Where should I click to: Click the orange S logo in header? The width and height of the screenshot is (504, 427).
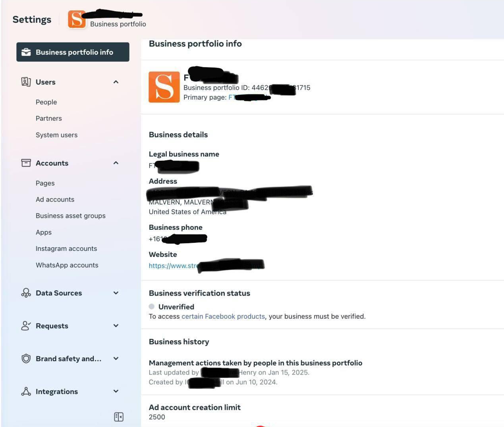[77, 19]
